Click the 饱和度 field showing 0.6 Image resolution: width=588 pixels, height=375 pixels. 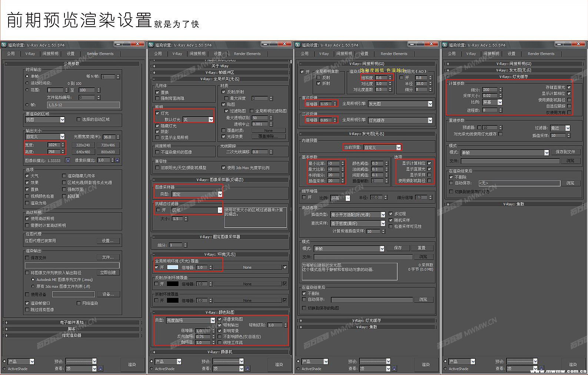coord(381,78)
